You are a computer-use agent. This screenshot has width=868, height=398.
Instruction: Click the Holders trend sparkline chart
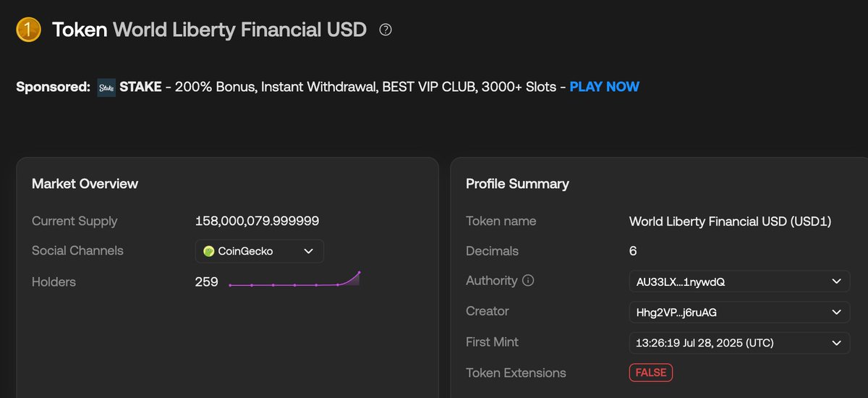tap(294, 280)
